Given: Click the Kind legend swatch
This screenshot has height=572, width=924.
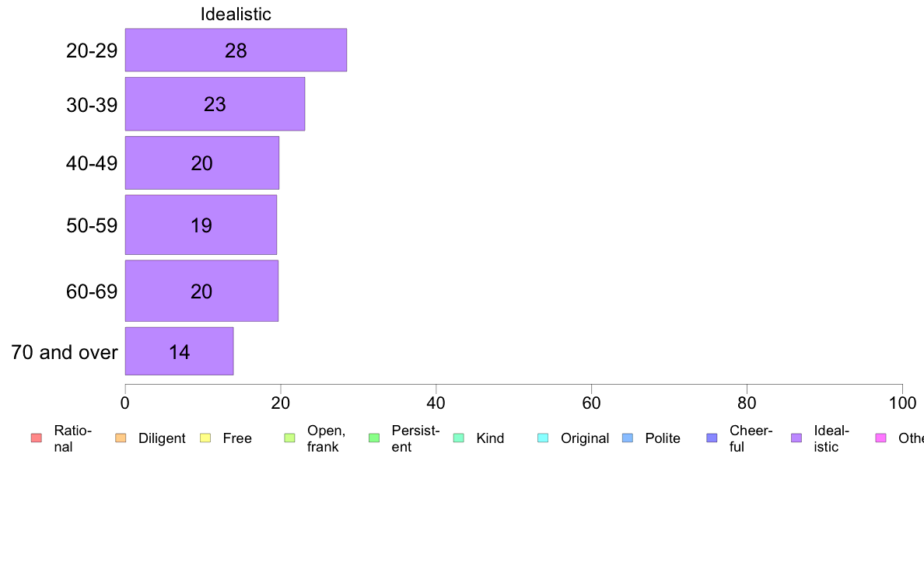Looking at the screenshot, I should pyautogui.click(x=458, y=438).
